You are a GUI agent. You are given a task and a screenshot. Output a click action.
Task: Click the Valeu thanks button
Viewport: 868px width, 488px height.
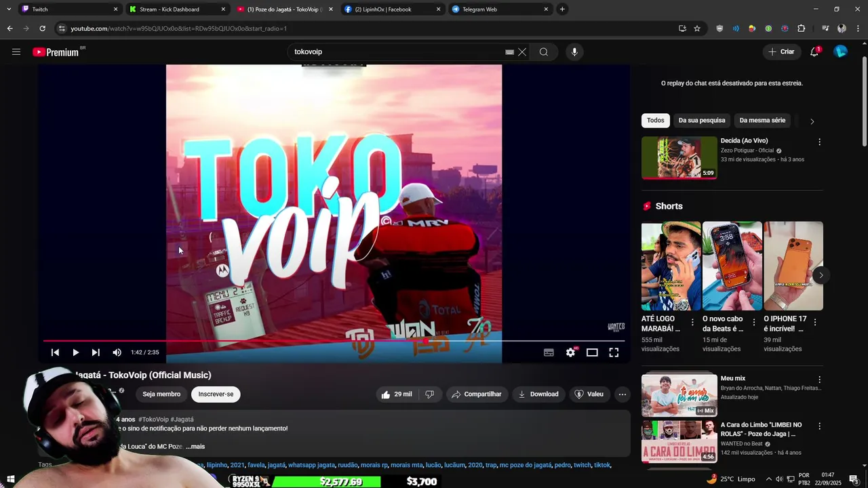point(589,394)
